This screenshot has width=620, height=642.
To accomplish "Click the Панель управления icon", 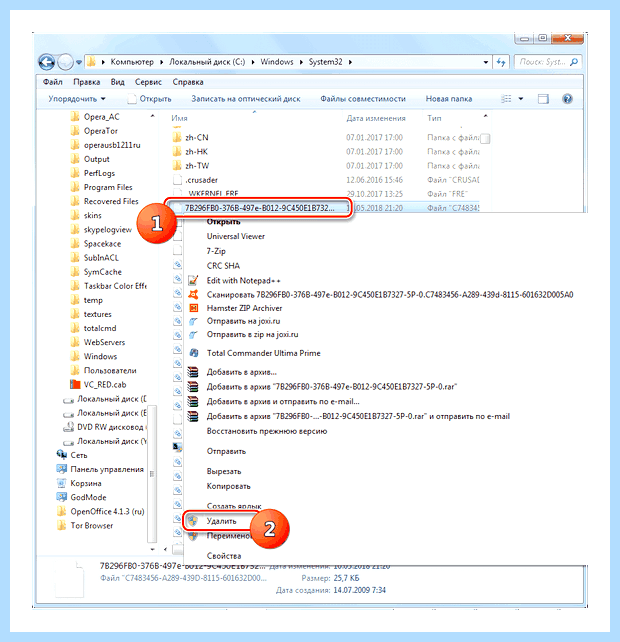I will [61, 469].
